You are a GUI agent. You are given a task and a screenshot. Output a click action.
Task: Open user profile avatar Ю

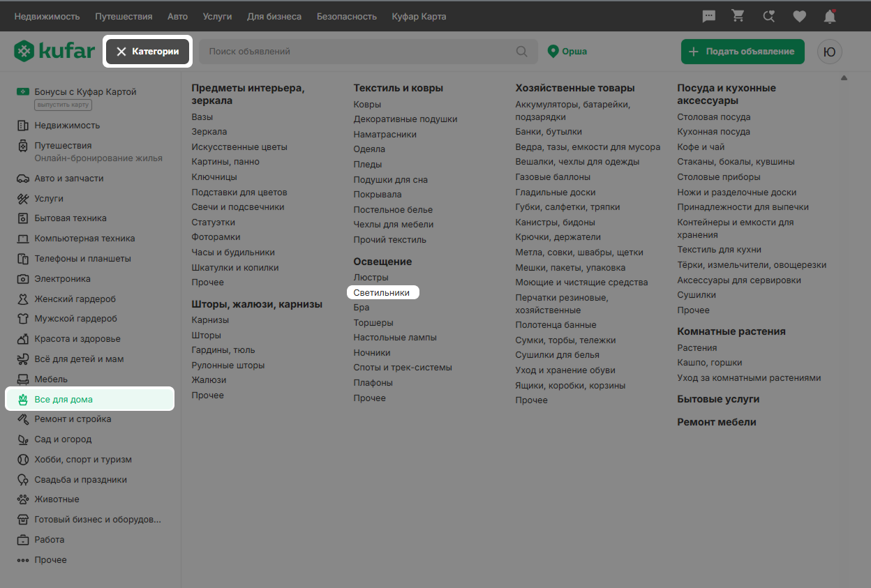(x=830, y=52)
